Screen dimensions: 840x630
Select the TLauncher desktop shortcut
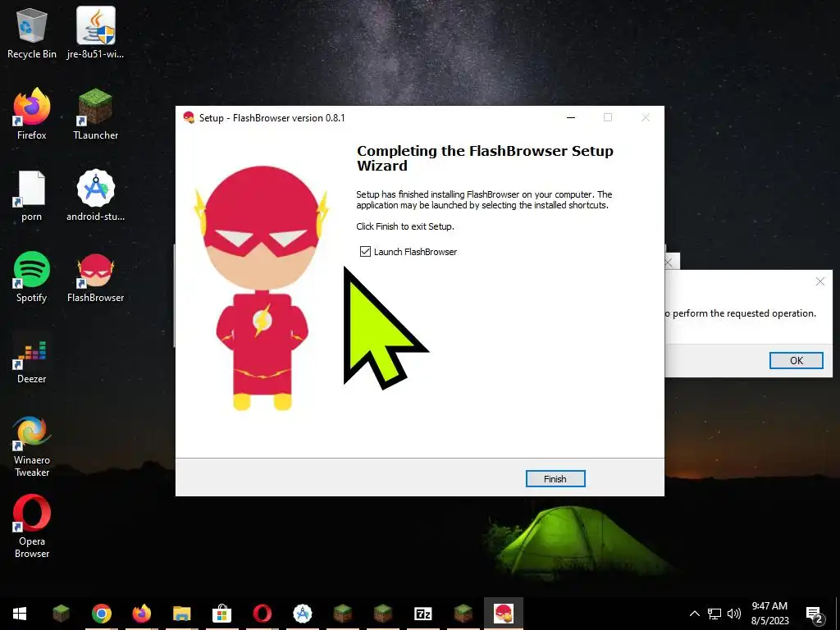click(x=95, y=114)
